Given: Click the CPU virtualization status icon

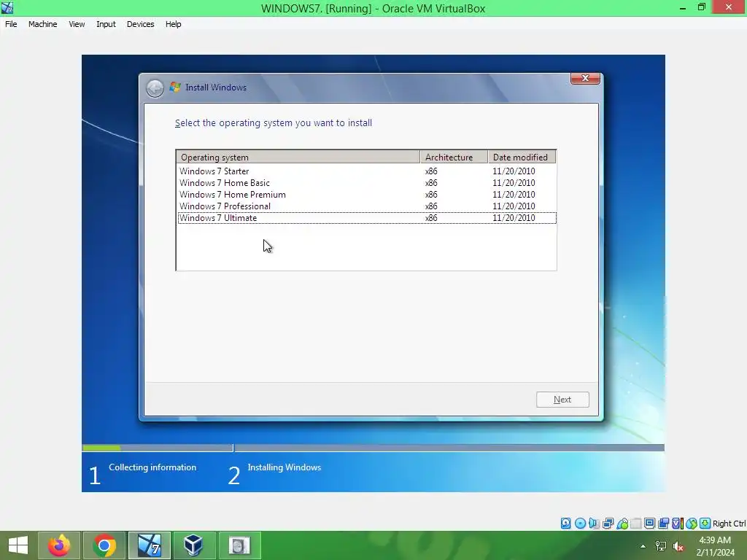Looking at the screenshot, I should click(678, 524).
